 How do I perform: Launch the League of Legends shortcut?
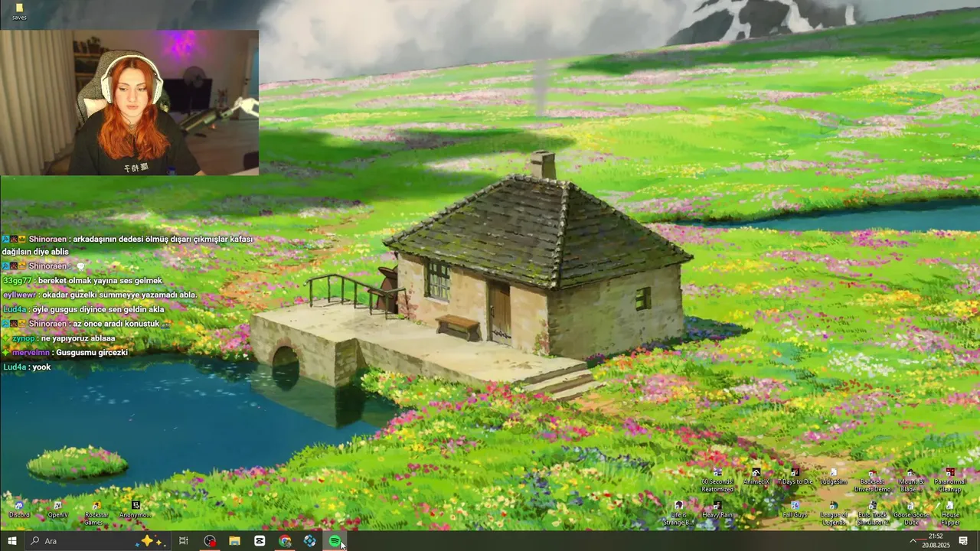pos(833,514)
